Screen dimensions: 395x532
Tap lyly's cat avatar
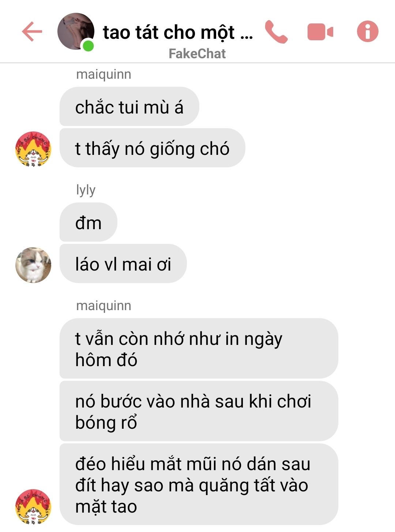coord(33,265)
